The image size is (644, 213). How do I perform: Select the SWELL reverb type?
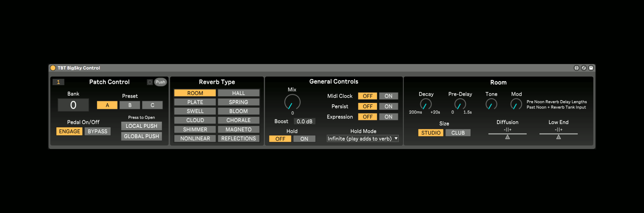pyautogui.click(x=195, y=111)
